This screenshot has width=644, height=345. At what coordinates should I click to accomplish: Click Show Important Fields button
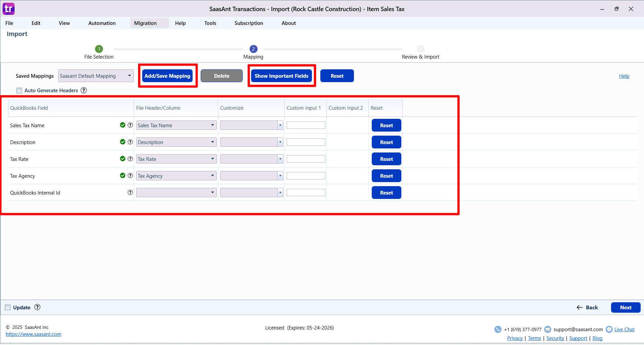(281, 76)
